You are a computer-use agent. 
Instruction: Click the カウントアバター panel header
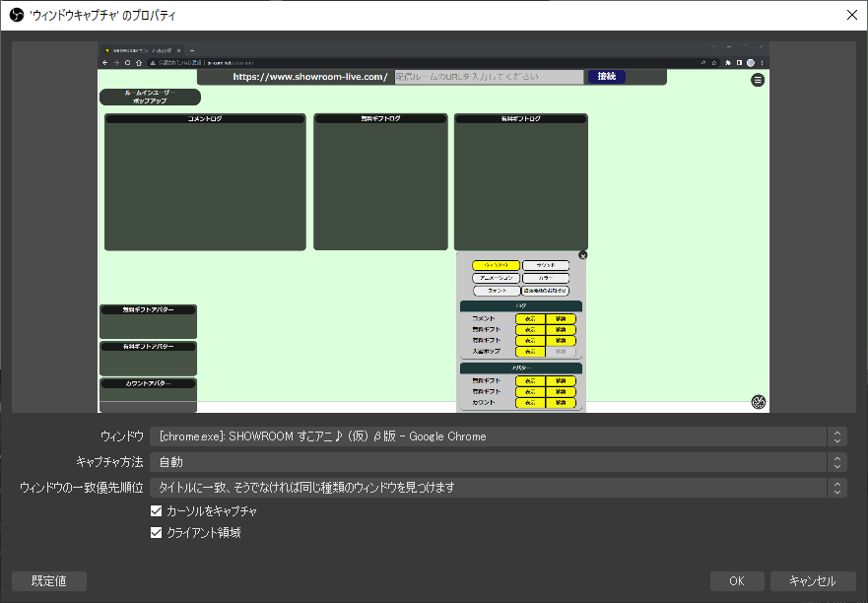149,383
